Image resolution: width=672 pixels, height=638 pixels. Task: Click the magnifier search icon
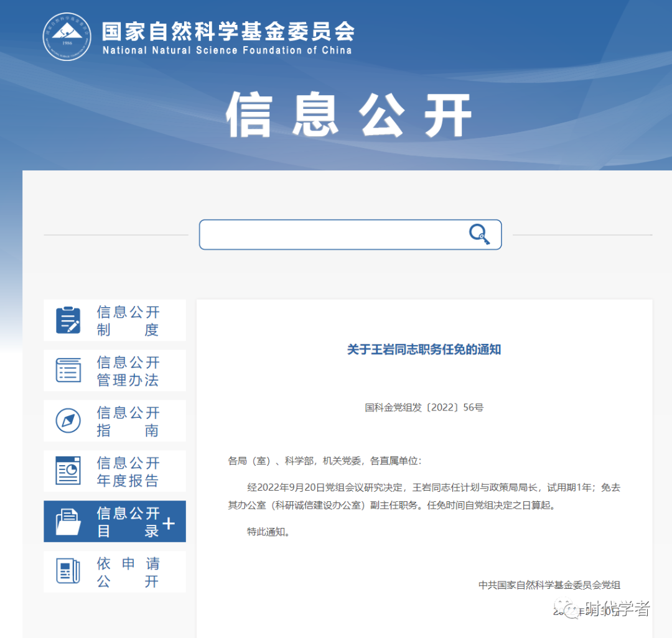tap(479, 234)
